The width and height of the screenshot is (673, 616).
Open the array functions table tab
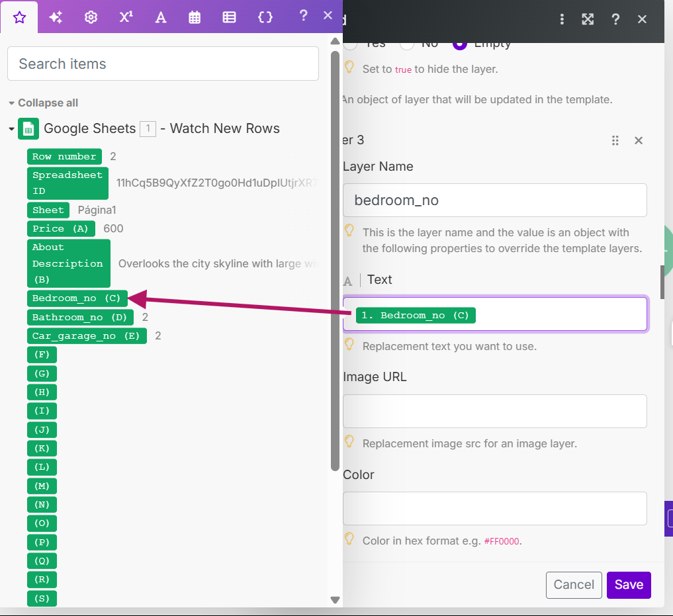pyautogui.click(x=229, y=17)
